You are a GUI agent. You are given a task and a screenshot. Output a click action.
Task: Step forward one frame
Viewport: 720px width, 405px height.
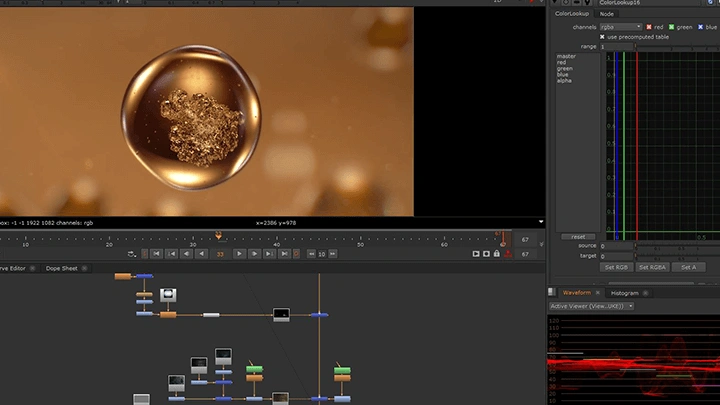pos(254,254)
